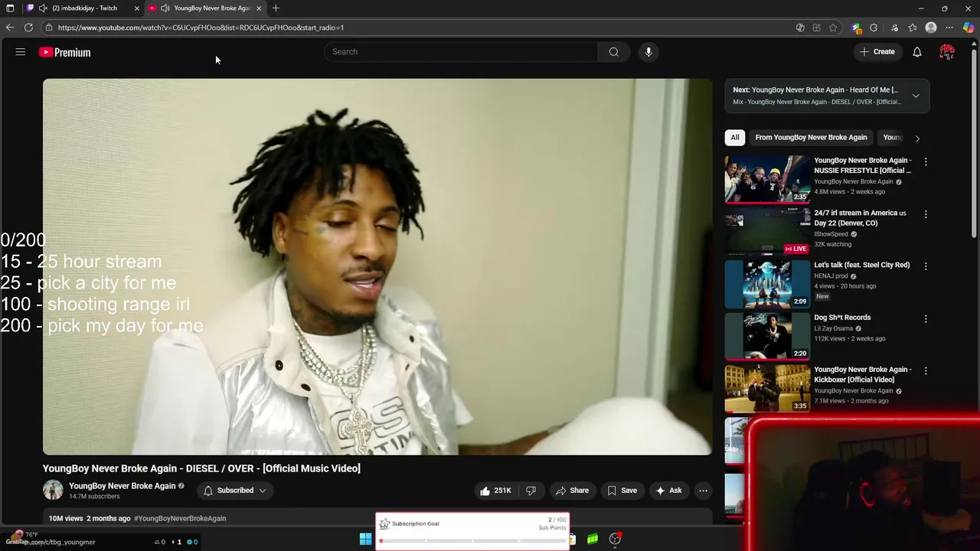Switch to the imbadkidjay Twitch tab
The image size is (980, 551).
(84, 8)
